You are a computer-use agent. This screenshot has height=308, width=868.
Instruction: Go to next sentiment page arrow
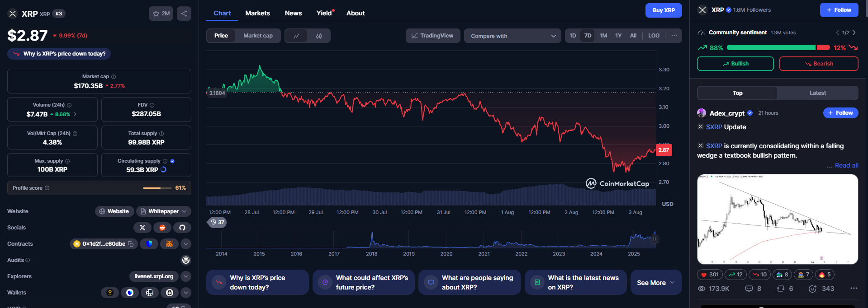(x=854, y=33)
